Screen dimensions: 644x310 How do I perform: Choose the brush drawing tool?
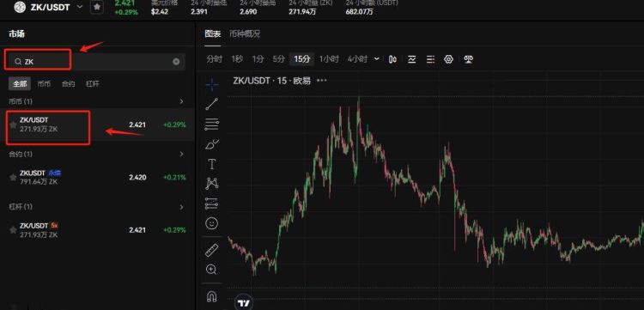pyautogui.click(x=212, y=144)
